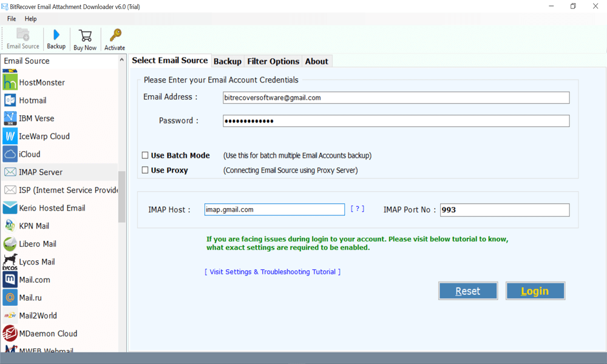
Task: Select the IBM Verse icon
Action: click(x=10, y=118)
